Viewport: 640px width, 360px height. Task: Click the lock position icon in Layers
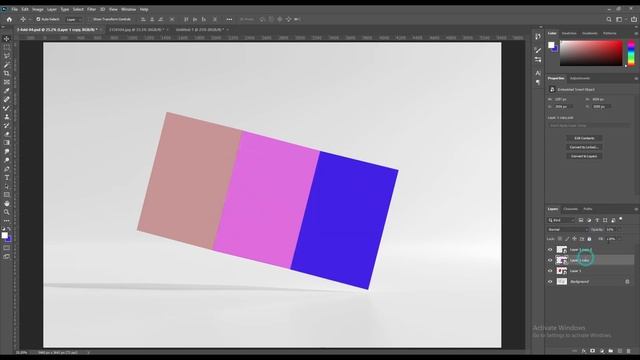(x=574, y=239)
